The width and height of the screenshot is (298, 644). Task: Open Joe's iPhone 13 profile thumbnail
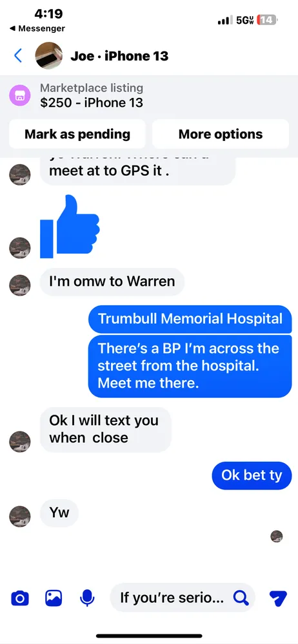coord(49,55)
